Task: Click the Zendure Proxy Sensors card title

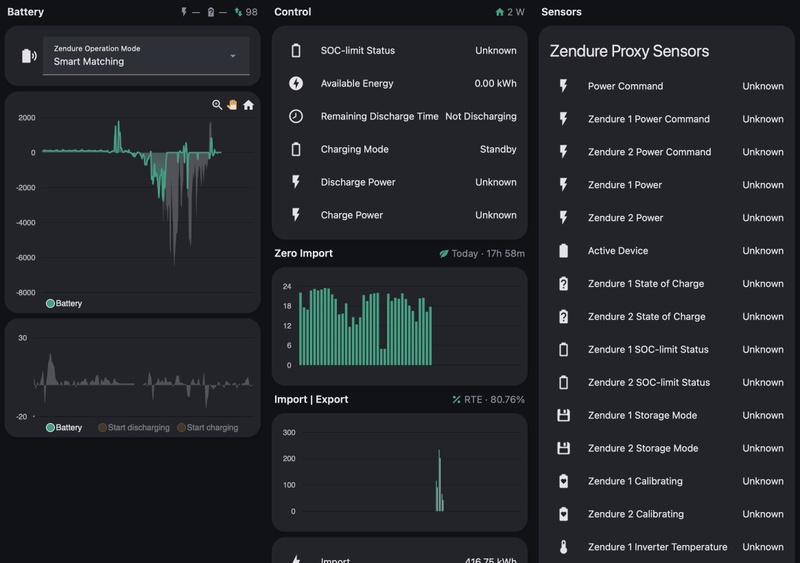Action: [629, 51]
